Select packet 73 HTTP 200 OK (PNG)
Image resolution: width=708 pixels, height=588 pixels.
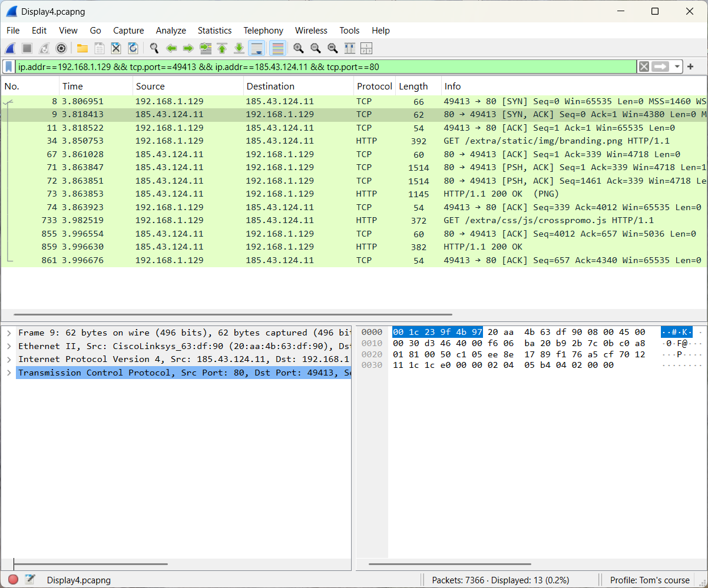click(354, 194)
